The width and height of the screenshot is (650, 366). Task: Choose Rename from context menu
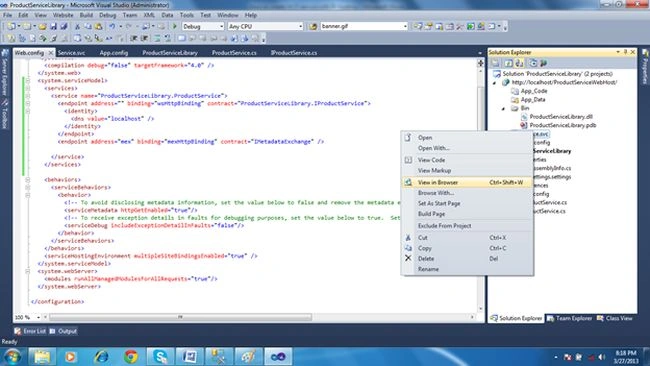(467, 269)
